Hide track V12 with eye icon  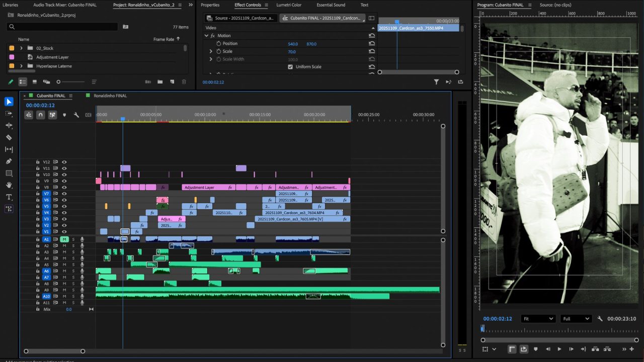(64, 162)
